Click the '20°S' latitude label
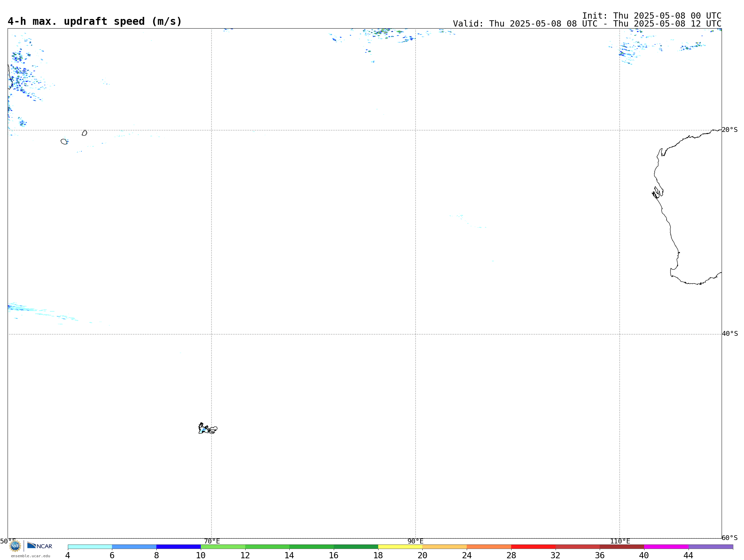Viewport: 744px width, 560px height. [730, 130]
